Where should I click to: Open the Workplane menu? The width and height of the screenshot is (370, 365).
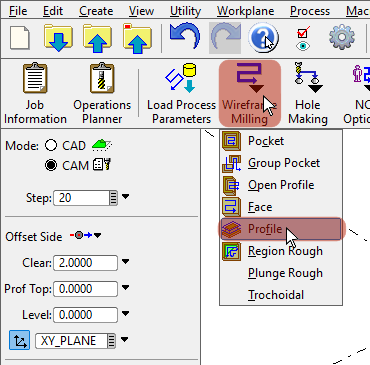tap(246, 11)
